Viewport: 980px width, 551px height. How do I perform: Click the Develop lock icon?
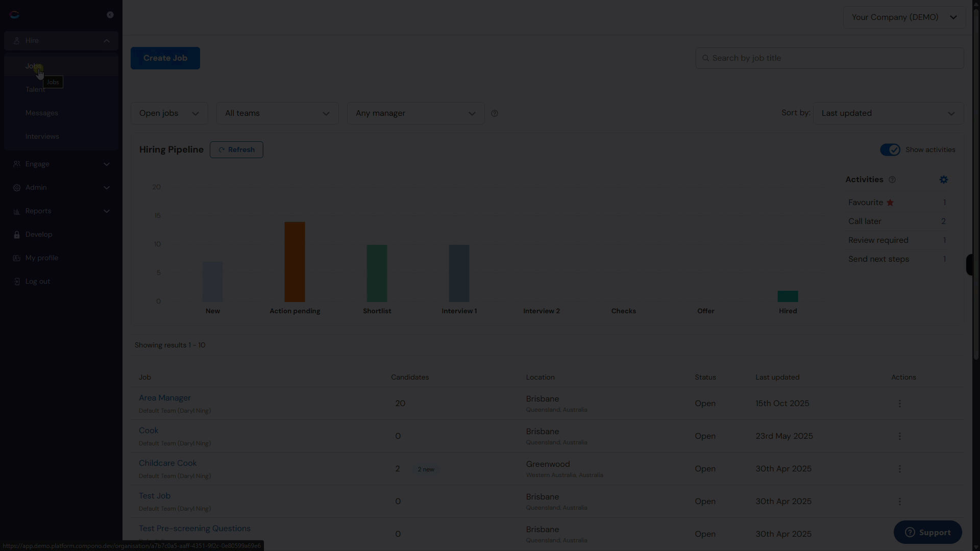point(17,235)
